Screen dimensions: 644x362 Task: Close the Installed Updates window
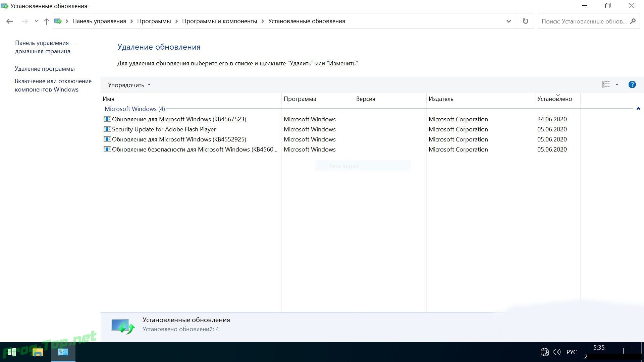point(632,6)
